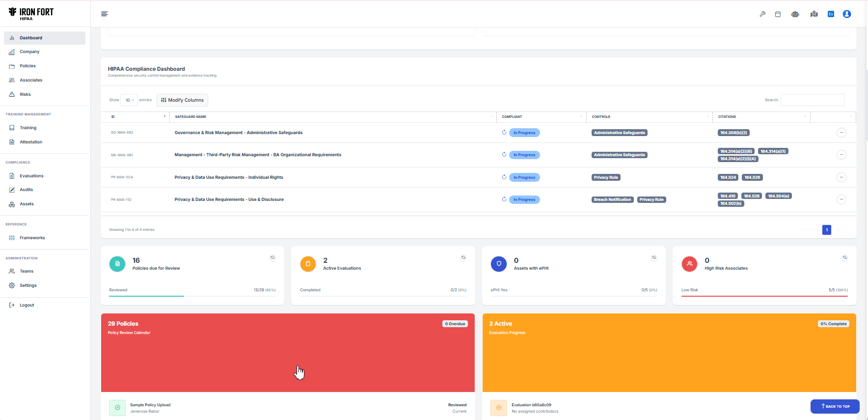Sort table by the Compliant column header
Image resolution: width=868 pixels, height=420 pixels.
click(540, 117)
